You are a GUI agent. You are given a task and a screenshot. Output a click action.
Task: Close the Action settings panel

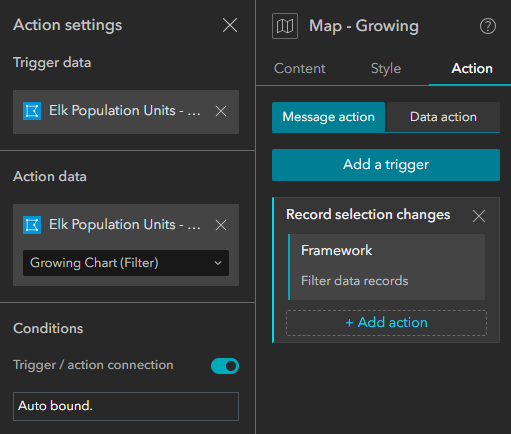230,25
